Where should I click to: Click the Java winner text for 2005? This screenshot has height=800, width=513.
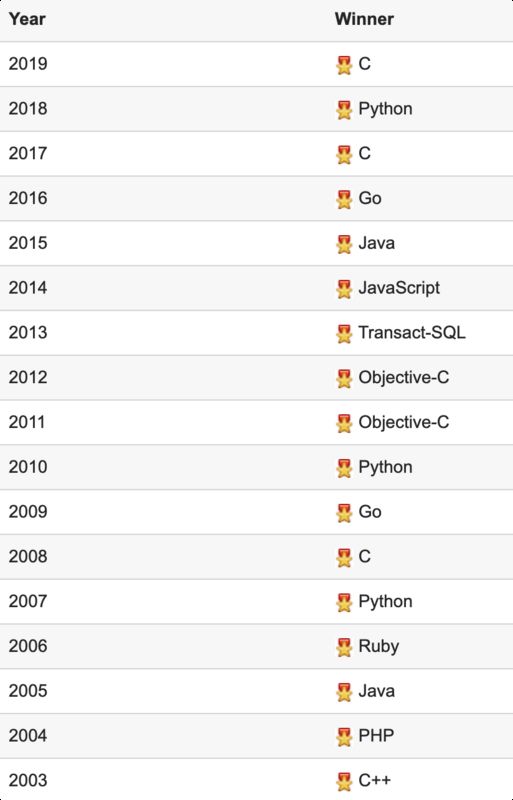(x=376, y=691)
